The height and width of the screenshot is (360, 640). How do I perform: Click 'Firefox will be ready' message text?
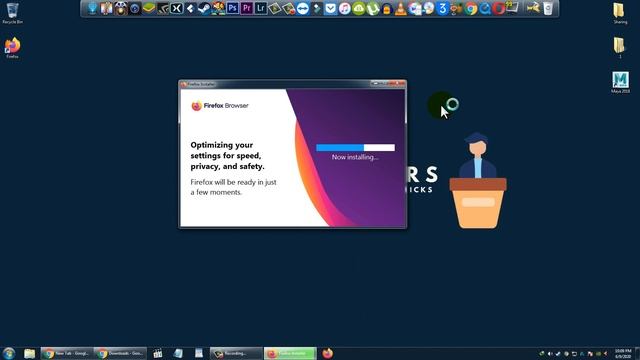[x=233, y=187]
